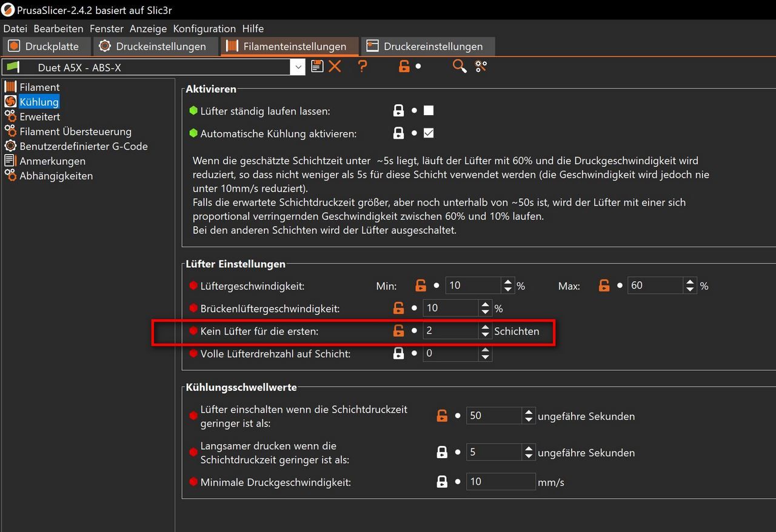Click the Lüftergeschwindigkeit label
This screenshot has width=776, height=532.
click(252, 285)
